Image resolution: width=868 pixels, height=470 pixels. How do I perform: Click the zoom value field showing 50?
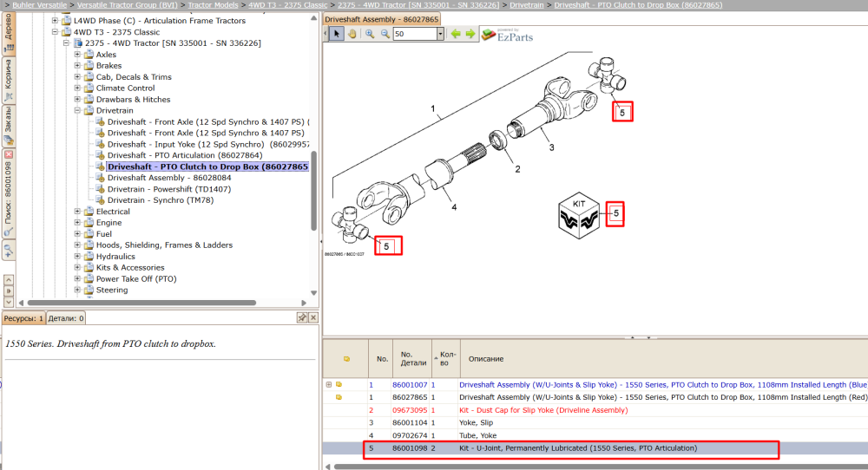(415, 34)
